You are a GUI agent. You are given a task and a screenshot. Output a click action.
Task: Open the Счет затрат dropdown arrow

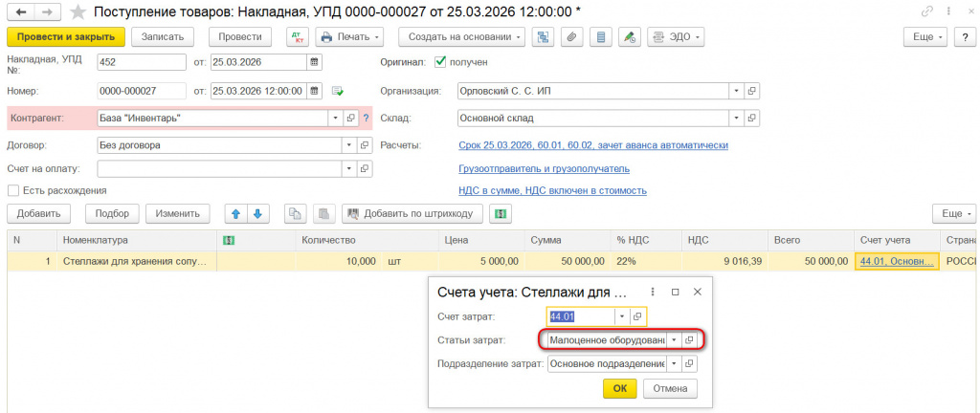click(622, 316)
